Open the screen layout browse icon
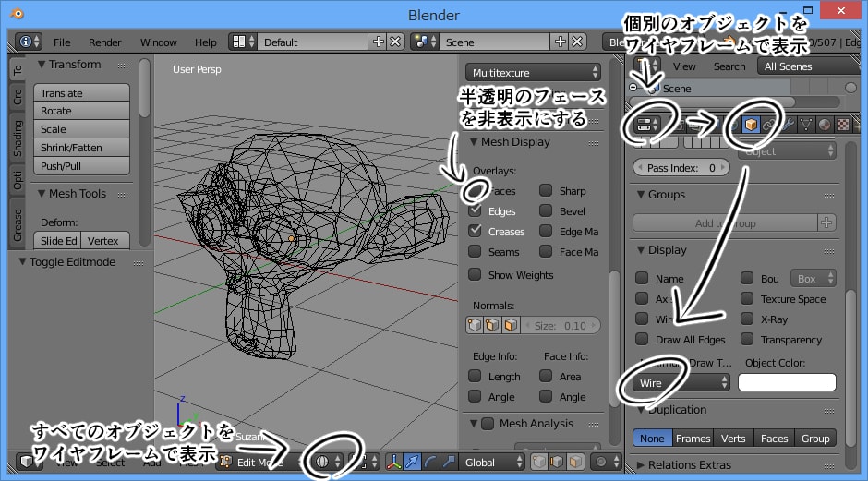This screenshot has width=868, height=481. click(x=243, y=42)
